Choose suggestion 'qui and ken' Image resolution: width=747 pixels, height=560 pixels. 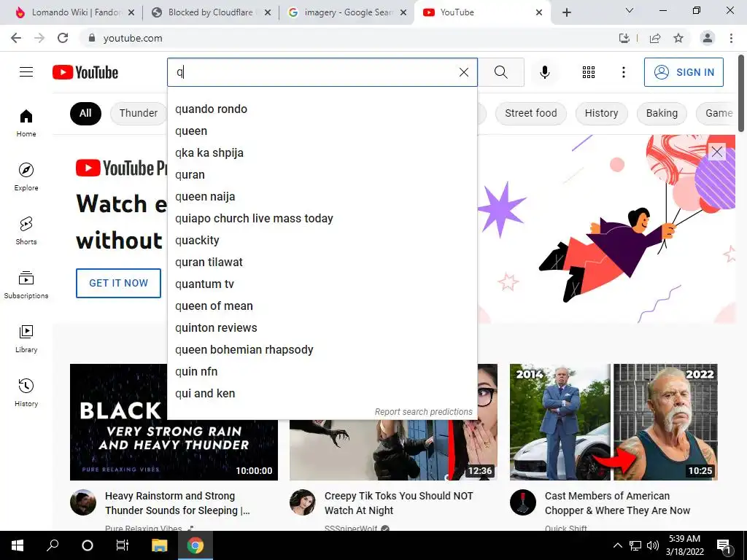[x=322, y=394]
